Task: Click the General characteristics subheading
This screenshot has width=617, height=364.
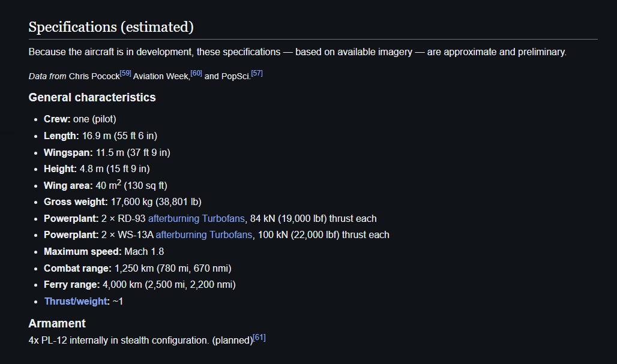Action: point(92,98)
